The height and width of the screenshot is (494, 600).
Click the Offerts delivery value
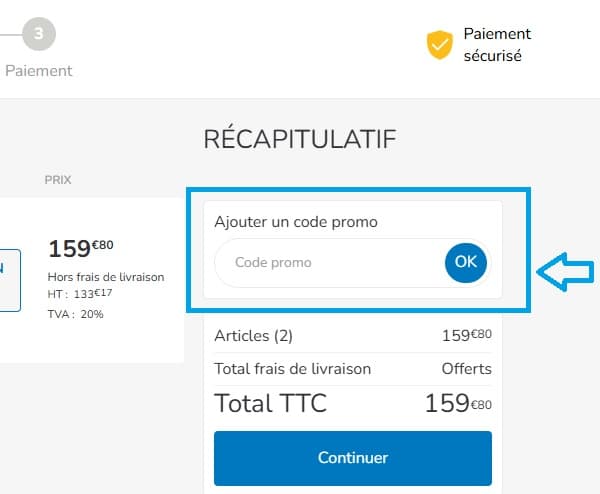point(467,369)
